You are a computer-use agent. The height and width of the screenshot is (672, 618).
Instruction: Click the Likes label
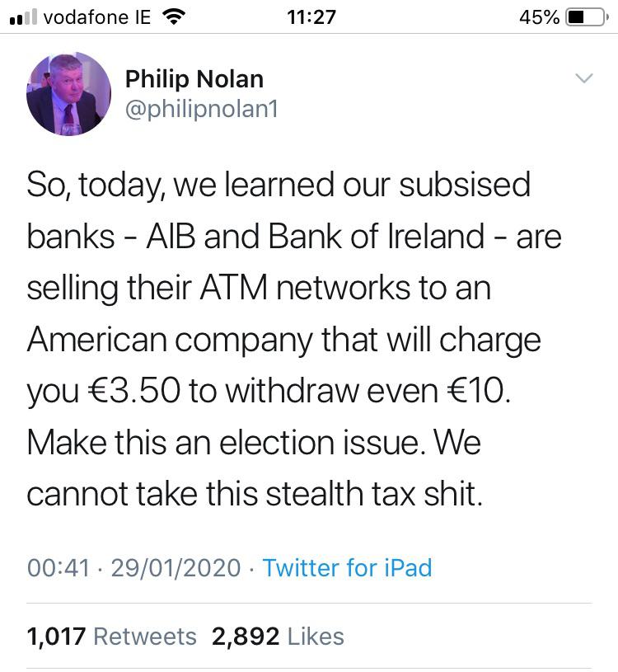pos(314,636)
